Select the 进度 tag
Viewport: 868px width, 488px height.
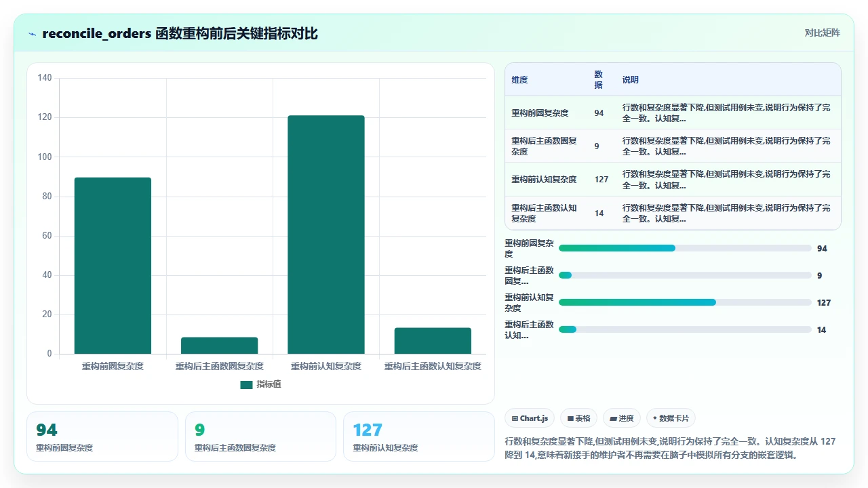[622, 418]
